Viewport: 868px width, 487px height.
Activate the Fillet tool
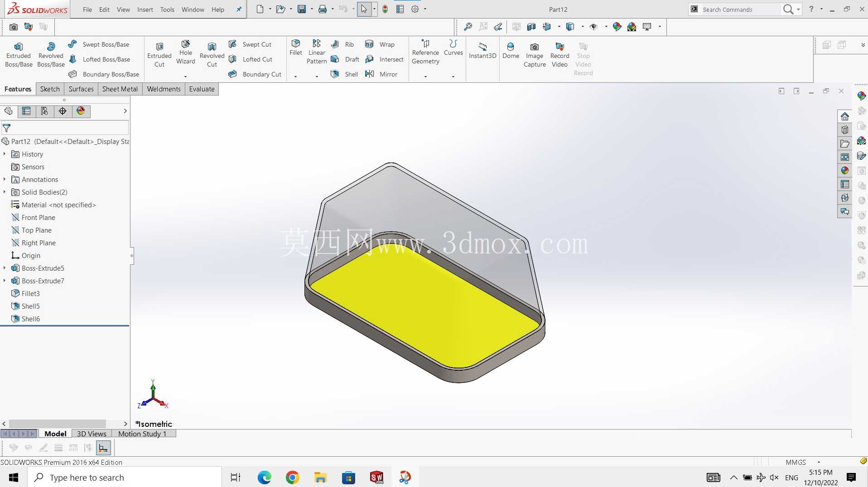pos(296,48)
